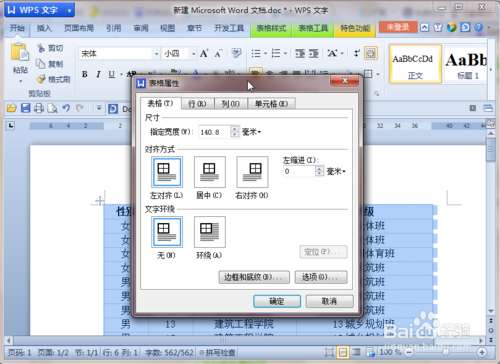
Task: Open Borders and Shading (边框和底纹) button
Action: [254, 277]
